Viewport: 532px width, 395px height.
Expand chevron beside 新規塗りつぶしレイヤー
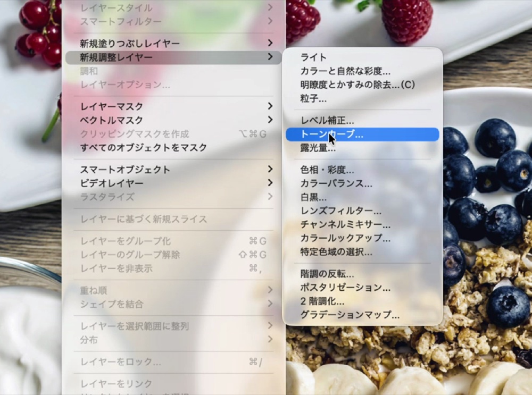tap(270, 43)
